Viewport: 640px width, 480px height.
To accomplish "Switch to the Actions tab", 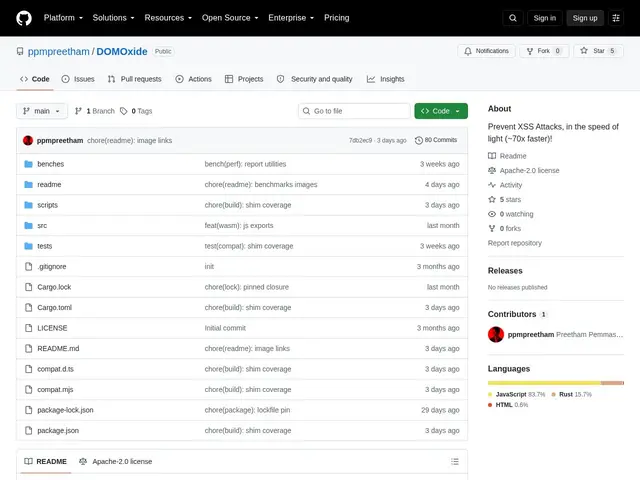I will pos(193,79).
